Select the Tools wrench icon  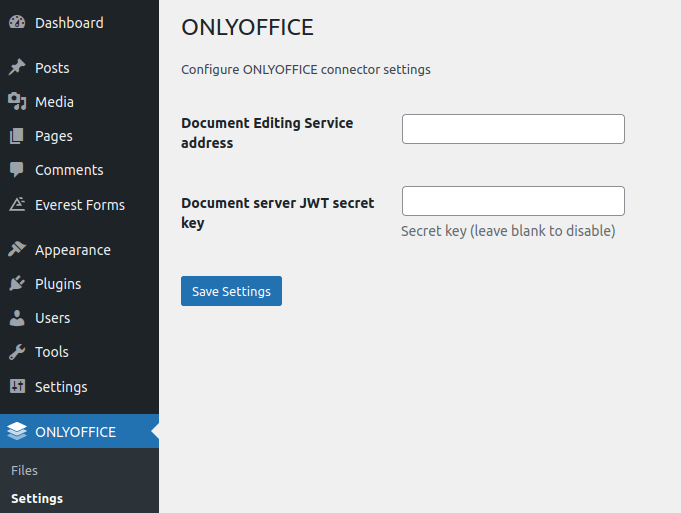pyautogui.click(x=17, y=352)
